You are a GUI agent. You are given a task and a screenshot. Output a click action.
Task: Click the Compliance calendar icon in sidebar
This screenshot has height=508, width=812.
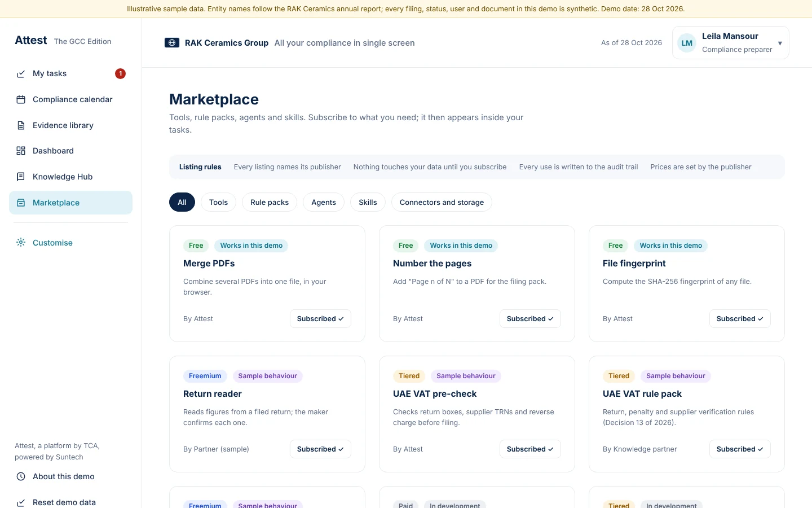21,99
